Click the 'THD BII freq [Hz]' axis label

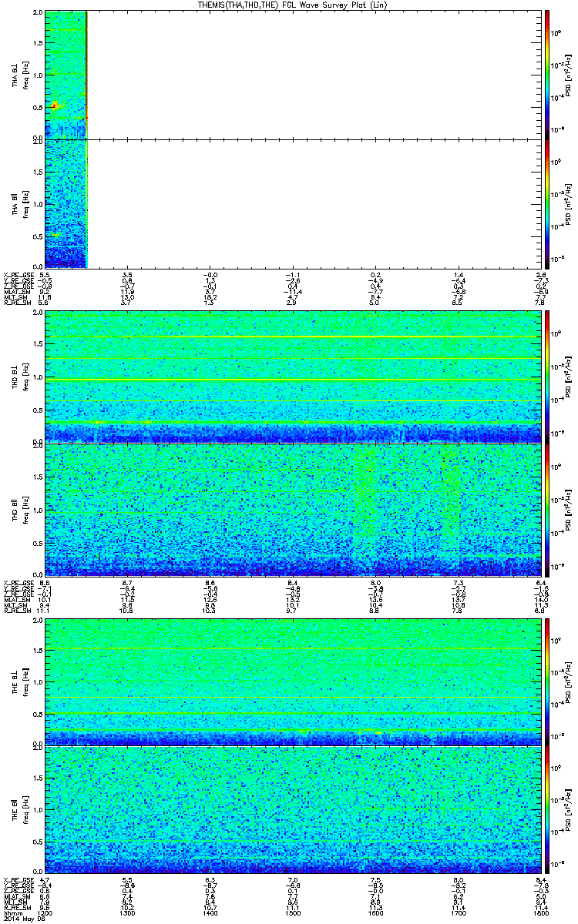click(20, 509)
